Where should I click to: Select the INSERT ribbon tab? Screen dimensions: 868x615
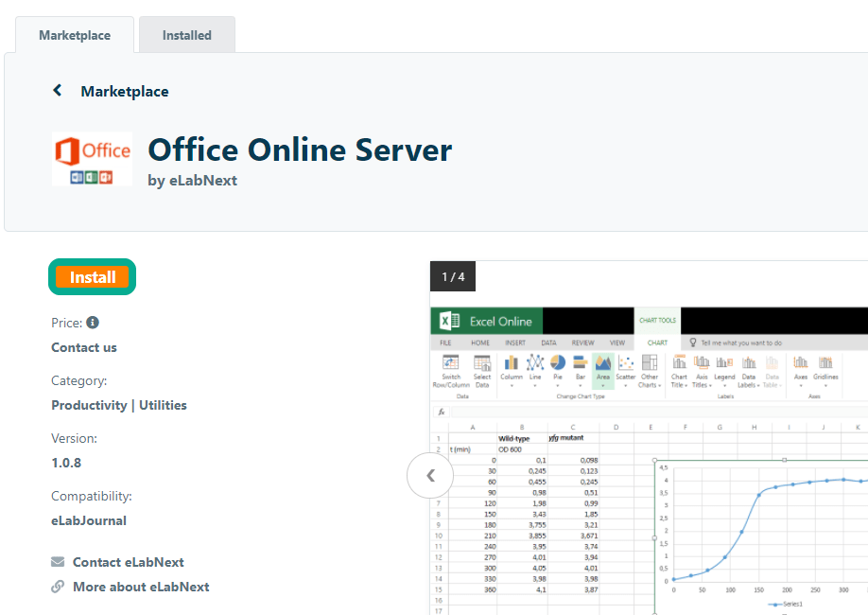tap(516, 343)
